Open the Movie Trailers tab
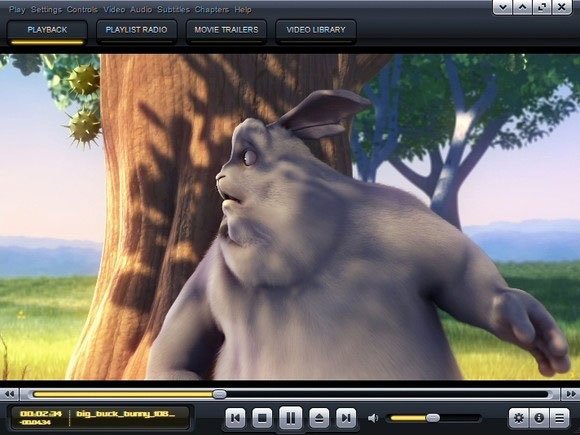The image size is (580, 435). click(226, 30)
